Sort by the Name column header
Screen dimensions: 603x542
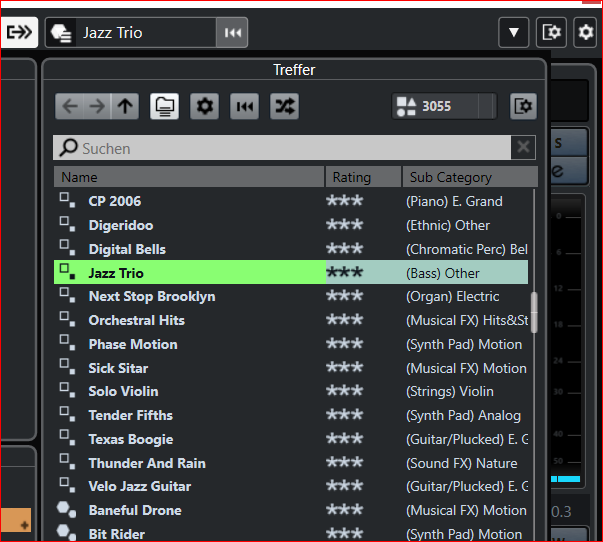[x=189, y=177]
